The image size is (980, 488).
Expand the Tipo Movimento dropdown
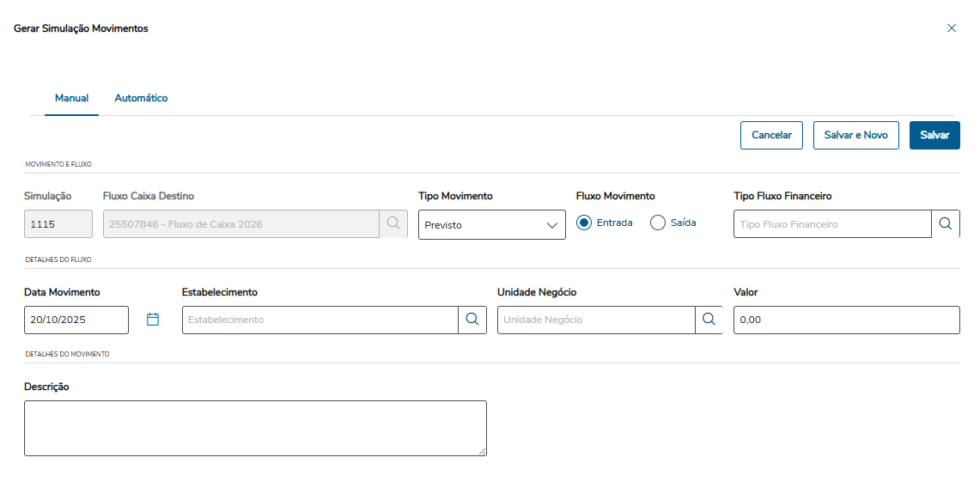tap(491, 225)
